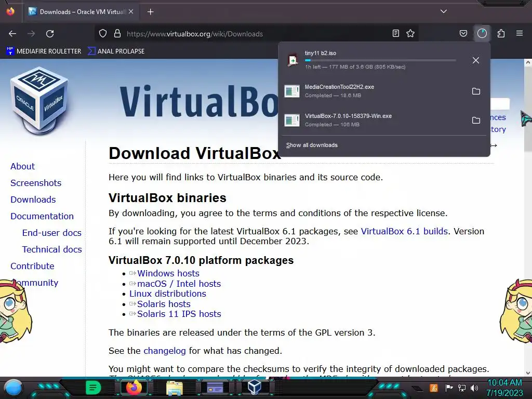Download macOS / Intel hosts package
This screenshot has height=399, width=532.
pyautogui.click(x=179, y=284)
